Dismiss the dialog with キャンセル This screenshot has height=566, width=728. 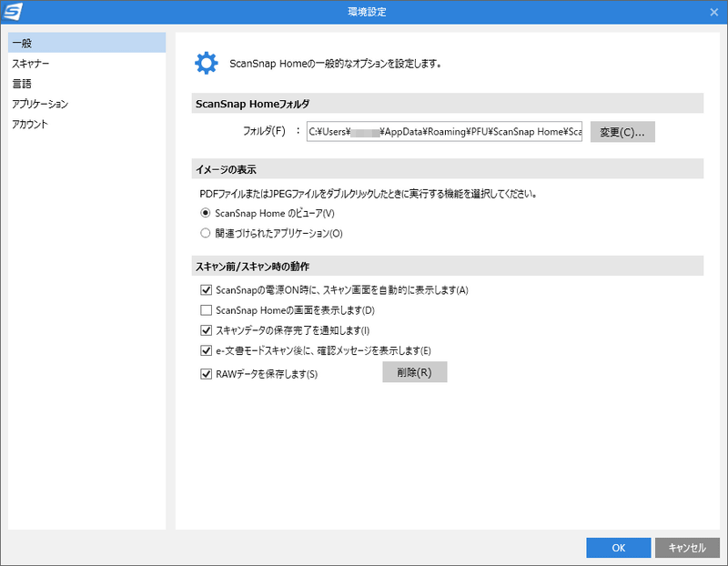pyautogui.click(x=689, y=548)
